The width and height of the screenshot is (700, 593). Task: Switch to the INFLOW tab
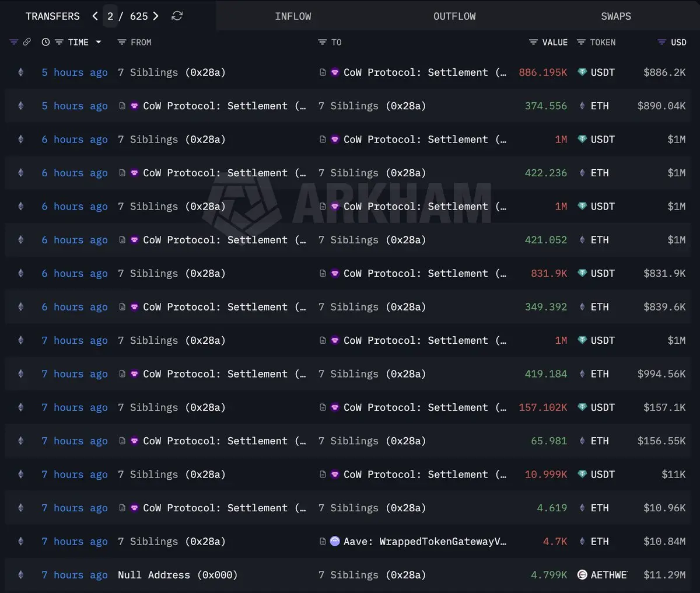(293, 16)
